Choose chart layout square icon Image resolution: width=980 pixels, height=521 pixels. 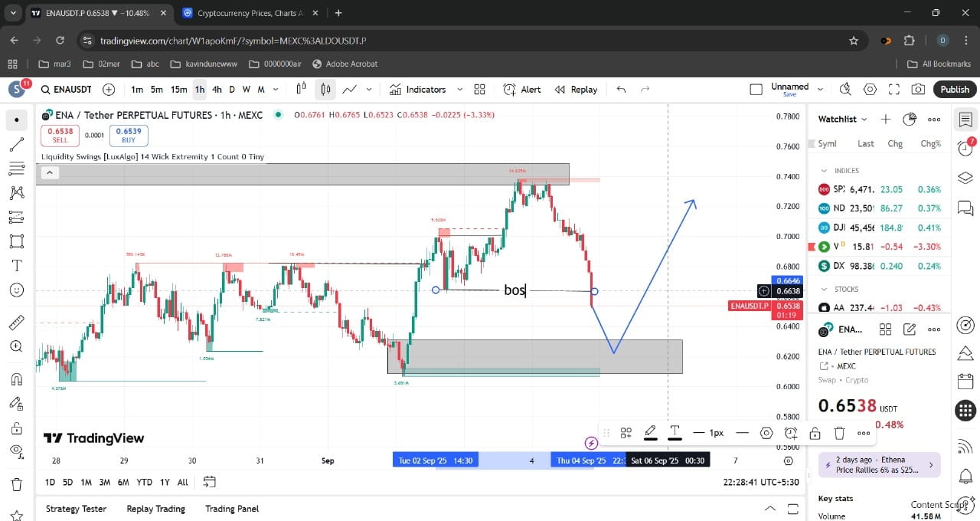point(756,90)
